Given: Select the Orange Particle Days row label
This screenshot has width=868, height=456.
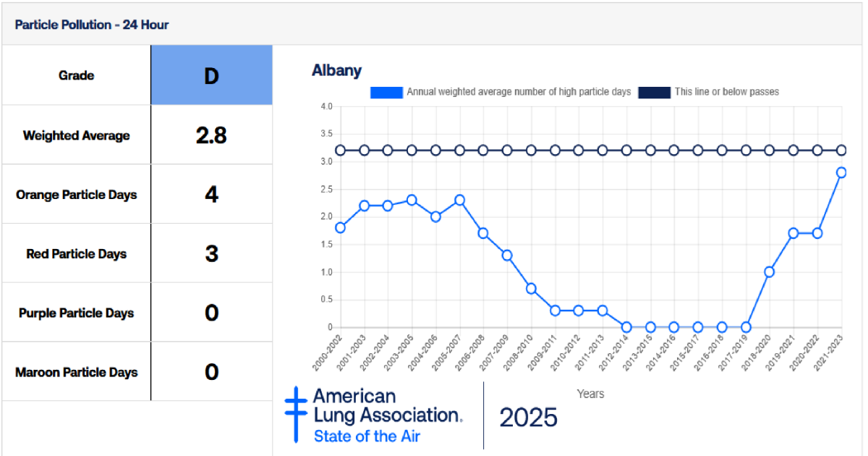Looking at the screenshot, I should pyautogui.click(x=76, y=195).
